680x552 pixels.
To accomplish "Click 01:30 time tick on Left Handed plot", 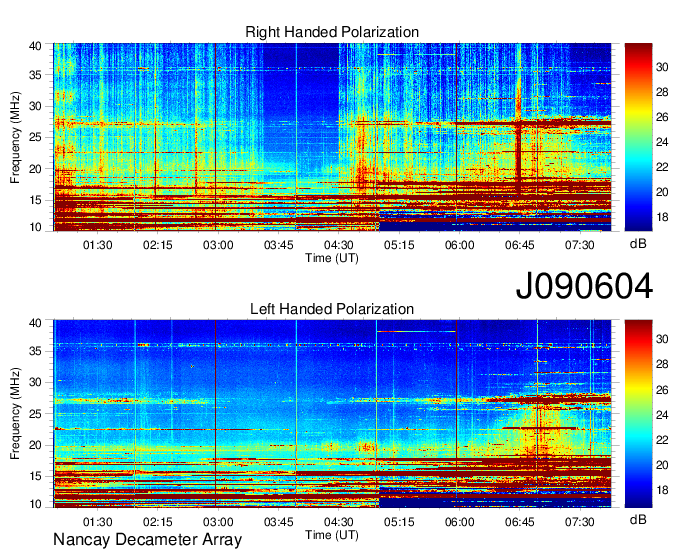I will (x=98, y=522).
